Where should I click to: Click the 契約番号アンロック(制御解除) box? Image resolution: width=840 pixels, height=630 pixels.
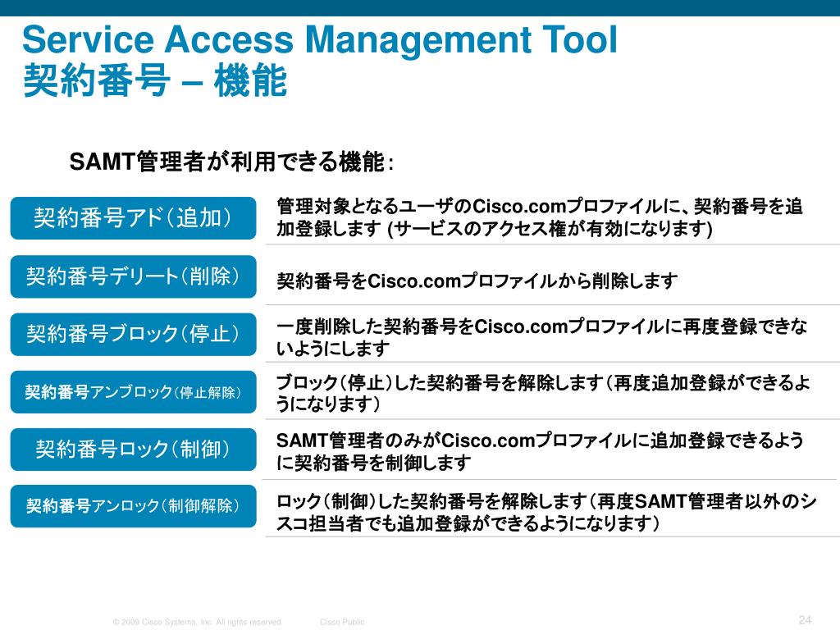point(134,506)
